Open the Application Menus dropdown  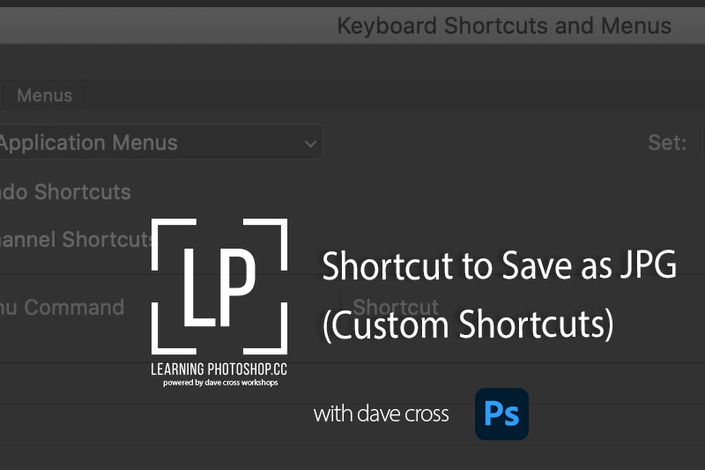point(160,143)
